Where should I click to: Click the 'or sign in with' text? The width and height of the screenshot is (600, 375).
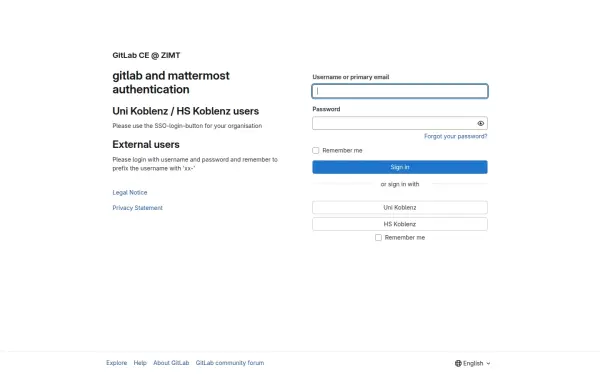400,184
